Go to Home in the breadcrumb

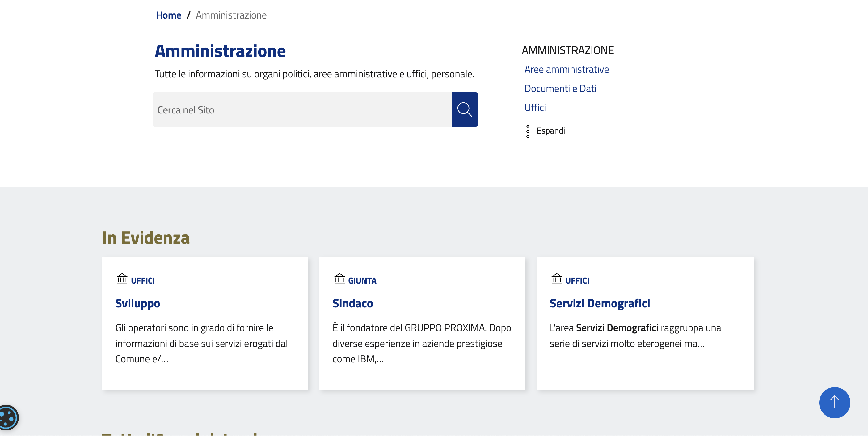[x=168, y=15]
